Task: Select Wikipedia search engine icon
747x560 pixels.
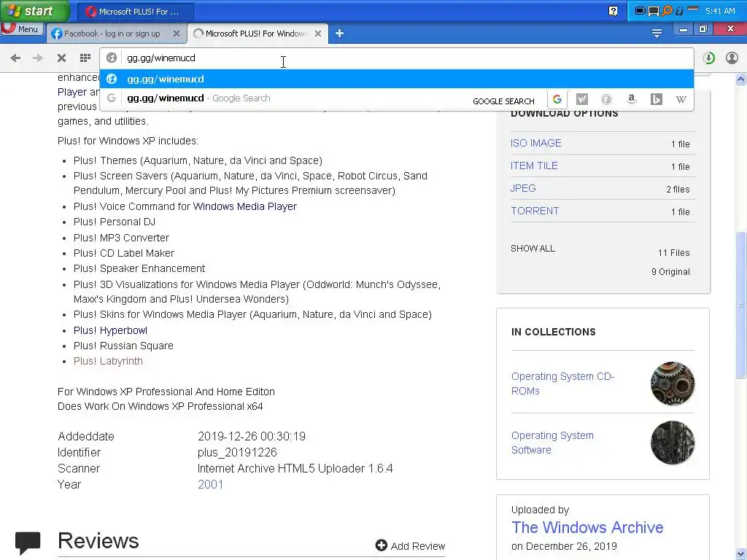Action: pyautogui.click(x=681, y=99)
